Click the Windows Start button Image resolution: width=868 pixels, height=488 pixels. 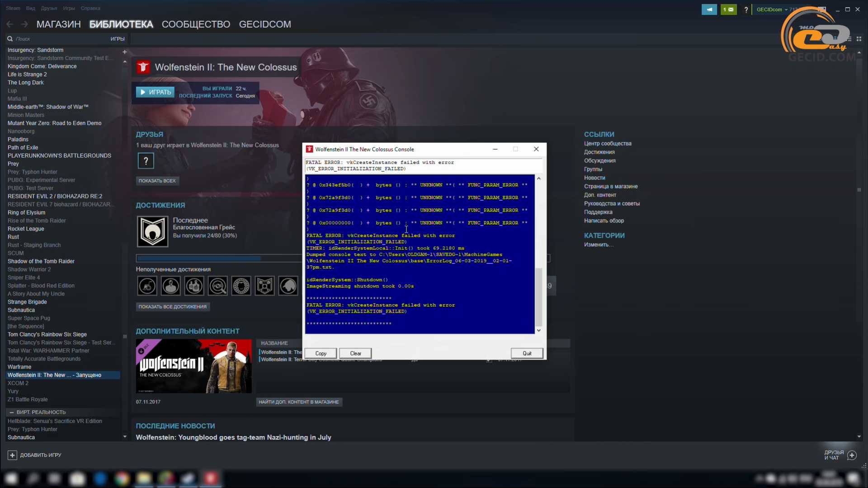click(x=11, y=479)
